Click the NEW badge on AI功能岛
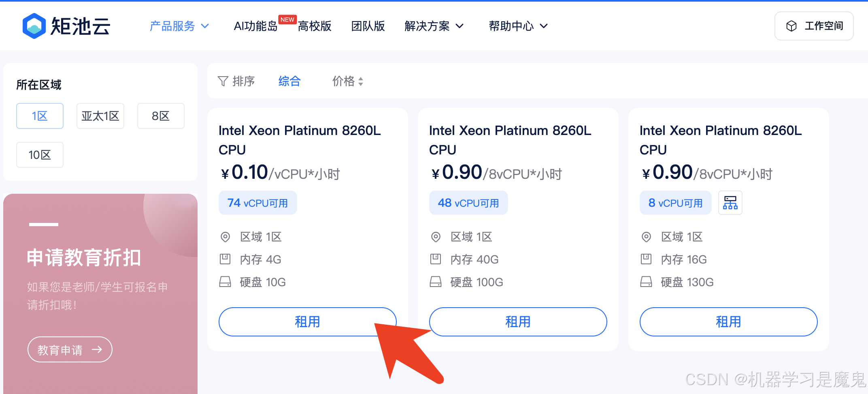 (287, 19)
